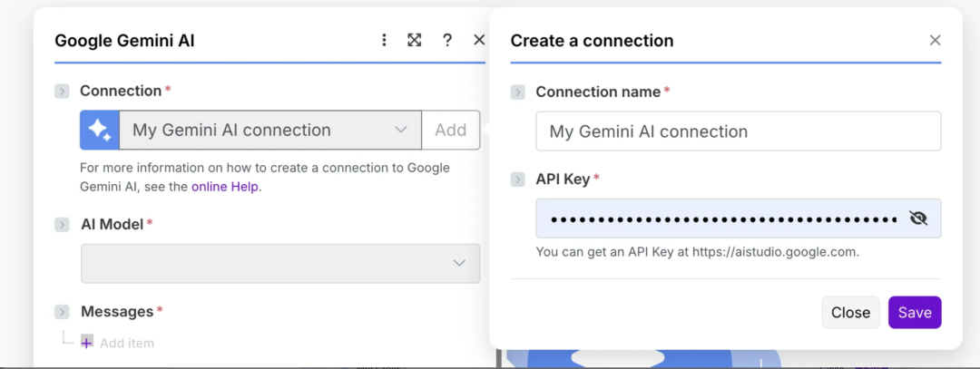This screenshot has height=369, width=980.
Task: Click the Add connection button
Action: point(450,130)
